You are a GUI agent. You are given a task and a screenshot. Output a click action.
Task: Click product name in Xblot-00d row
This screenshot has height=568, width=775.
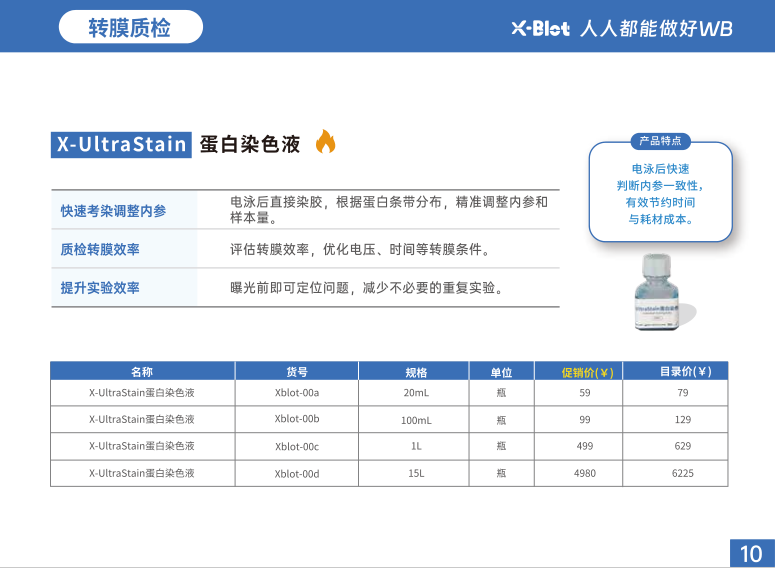pyautogui.click(x=142, y=473)
